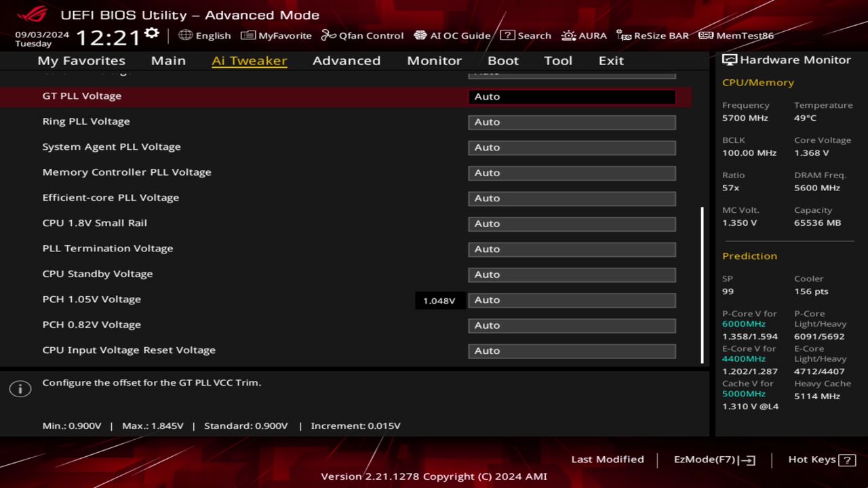The width and height of the screenshot is (868, 488).
Task: Select the Ai Tweaker tab
Action: coord(249,60)
